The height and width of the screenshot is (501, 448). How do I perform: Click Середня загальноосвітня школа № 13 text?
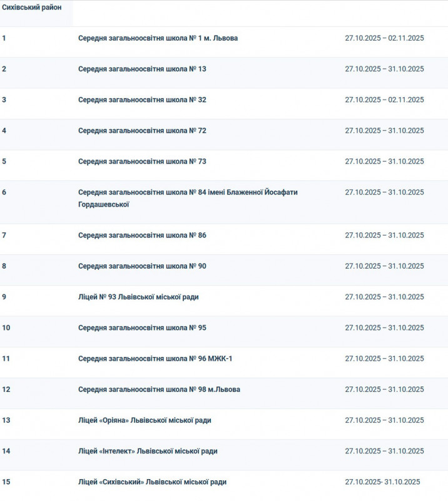click(x=142, y=69)
